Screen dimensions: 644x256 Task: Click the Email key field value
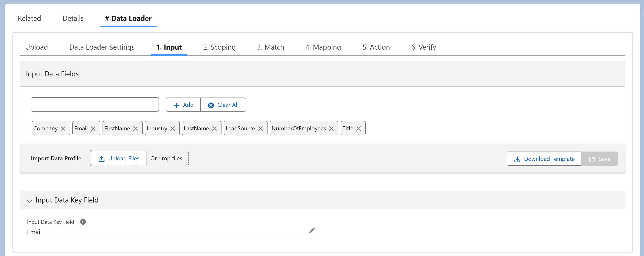pyautogui.click(x=34, y=232)
